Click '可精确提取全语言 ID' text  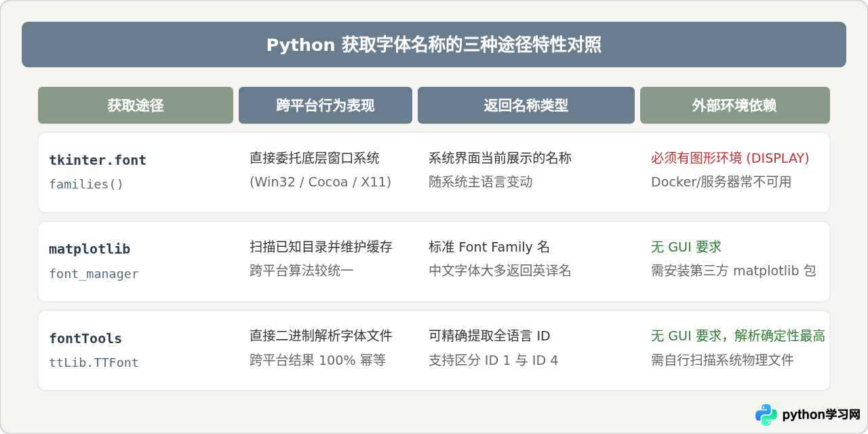tap(490, 336)
